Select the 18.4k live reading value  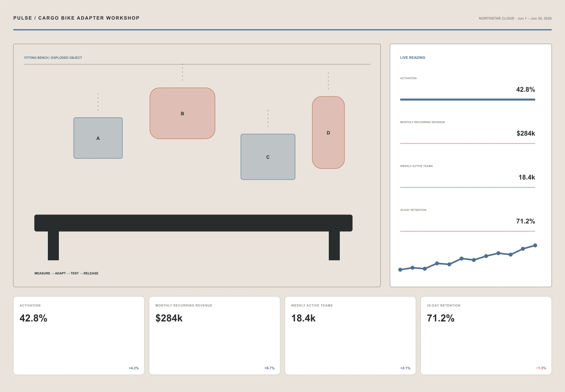click(527, 177)
